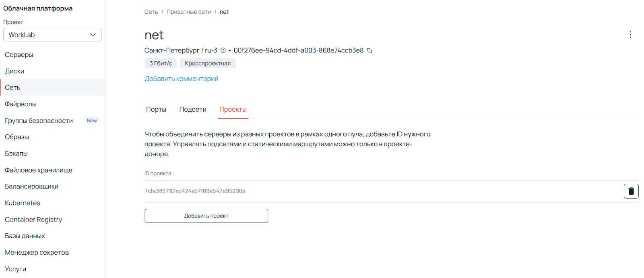
Task: Open Бэкапы in the sidebar
Action: point(52,154)
